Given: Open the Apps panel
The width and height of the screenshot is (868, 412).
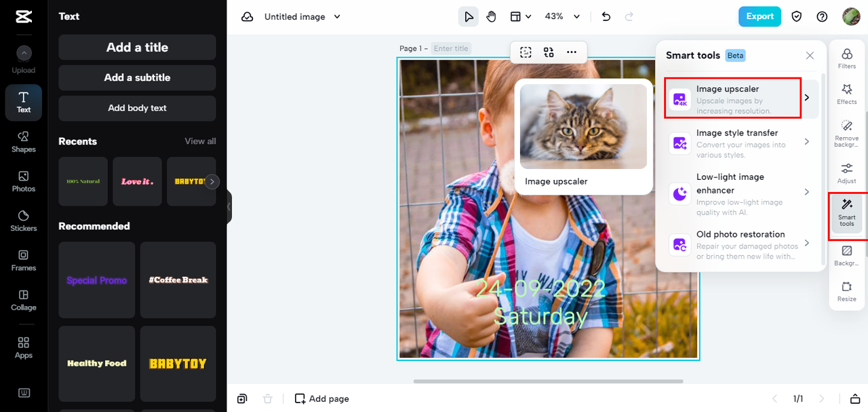Looking at the screenshot, I should [x=24, y=347].
